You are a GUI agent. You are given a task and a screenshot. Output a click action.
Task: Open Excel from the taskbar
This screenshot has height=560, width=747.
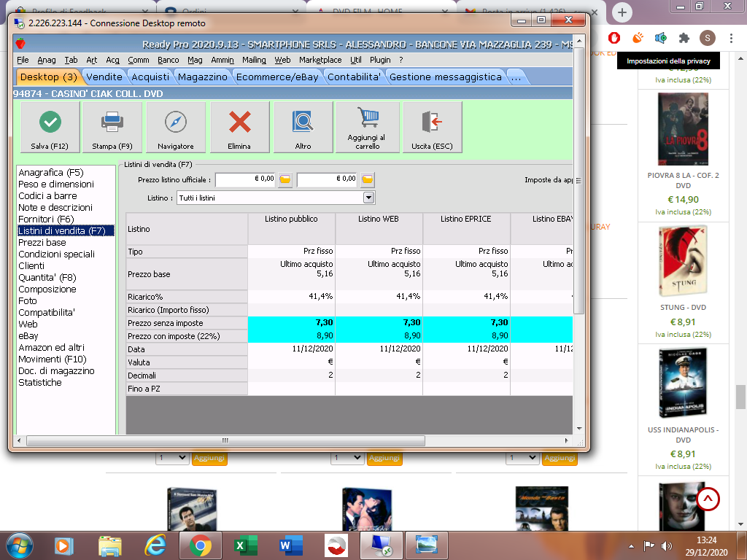pyautogui.click(x=246, y=545)
